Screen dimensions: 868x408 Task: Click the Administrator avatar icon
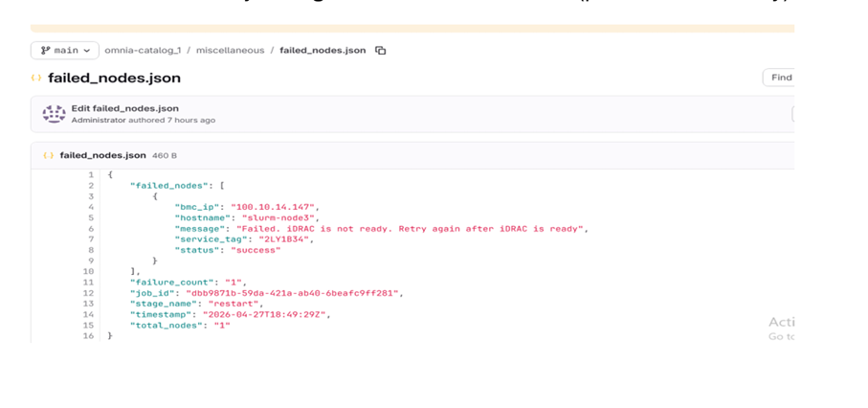coord(54,114)
